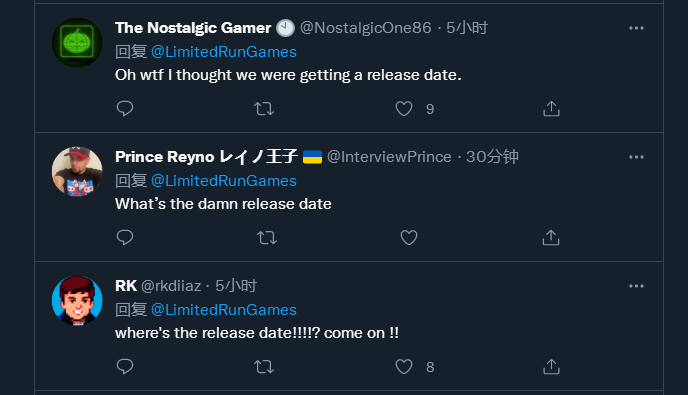Share RK's tweet
This screenshot has height=395, width=688.
tap(551, 366)
